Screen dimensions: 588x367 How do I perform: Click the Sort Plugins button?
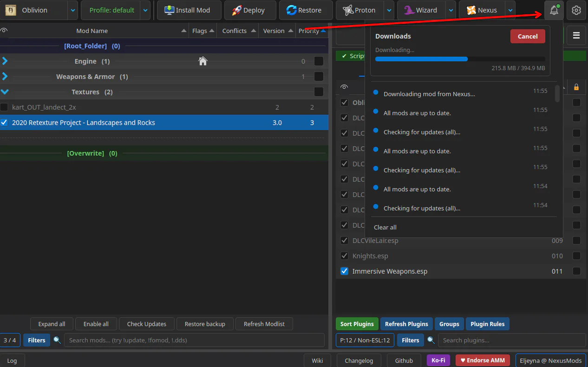[x=357, y=324]
